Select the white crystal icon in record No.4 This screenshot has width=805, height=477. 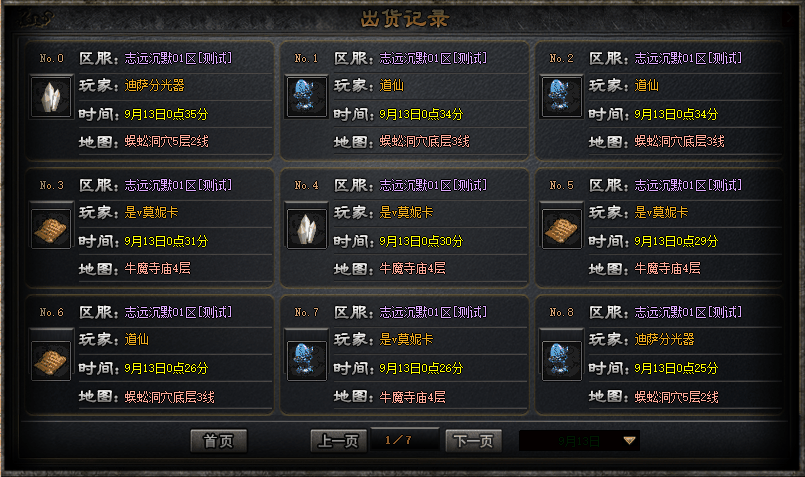coord(306,229)
